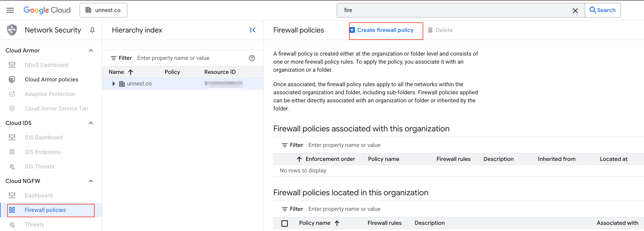644x231 pixels.
Task: Open Hierarchy filter help icon
Action: coord(252,58)
